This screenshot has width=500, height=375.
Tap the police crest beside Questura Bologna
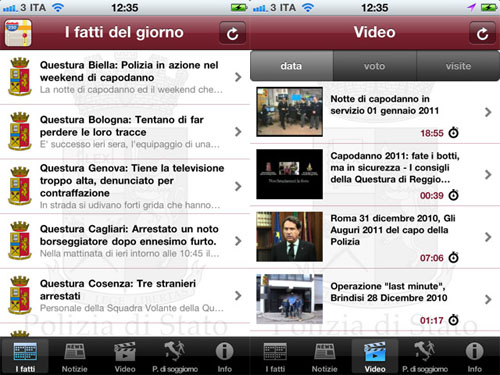click(x=20, y=131)
